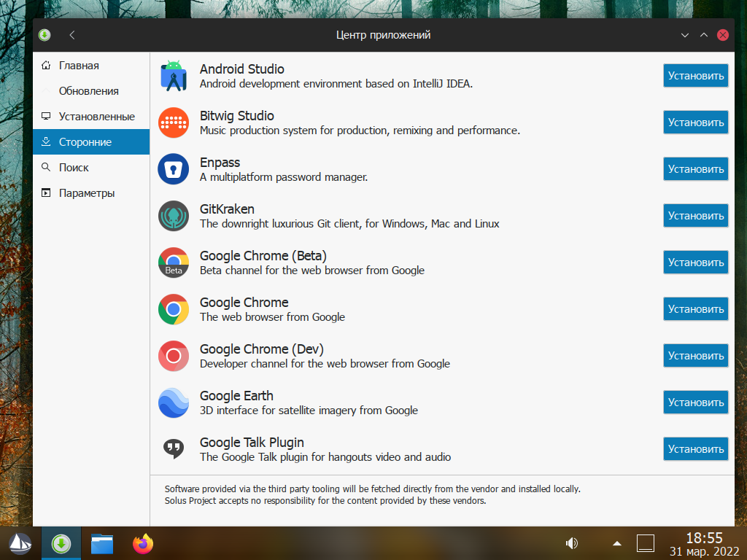The width and height of the screenshot is (747, 560).
Task: Click the Google Talk Plugin icon
Action: 174,448
